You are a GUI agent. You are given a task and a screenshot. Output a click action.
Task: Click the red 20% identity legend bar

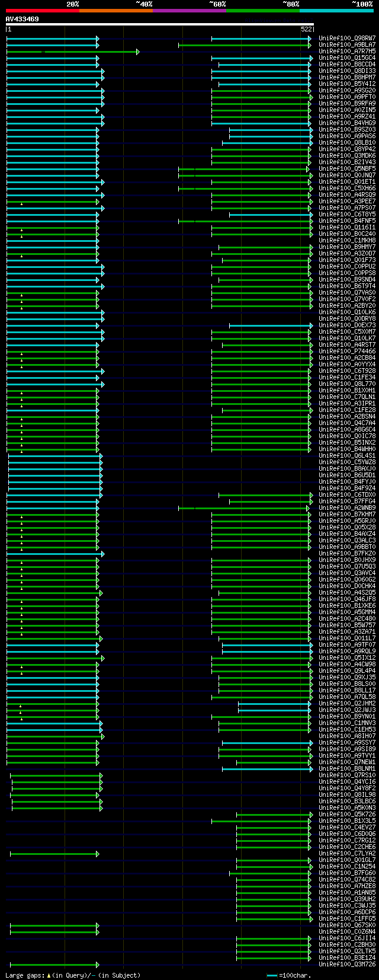pos(43,10)
